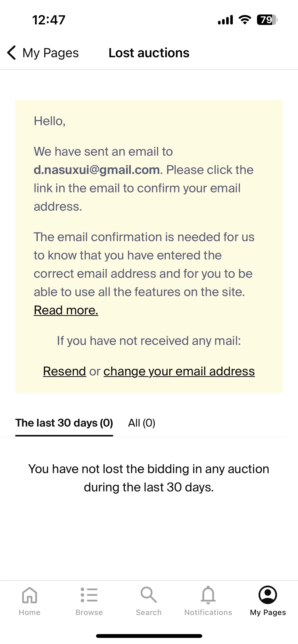Switch to The last 30 days tab
The image size is (298, 644).
click(x=64, y=423)
